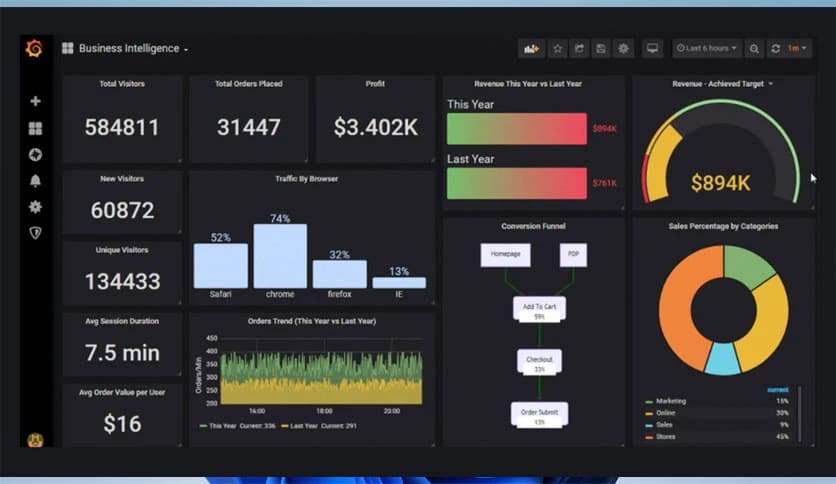Refresh the dashboard with the refresh button
This screenshot has width=836, height=484.
[775, 48]
